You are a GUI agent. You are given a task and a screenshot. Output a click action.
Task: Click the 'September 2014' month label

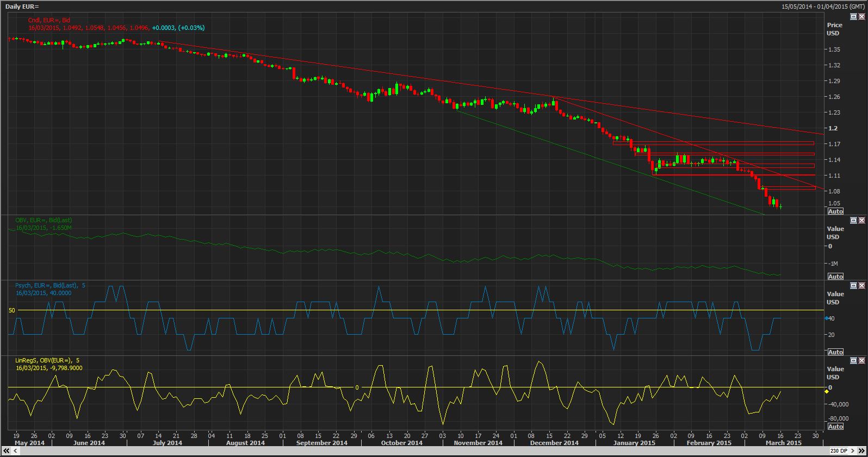tap(321, 443)
